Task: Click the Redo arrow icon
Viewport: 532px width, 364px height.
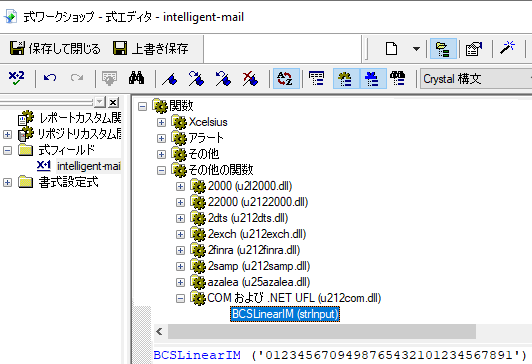Action: click(x=77, y=78)
